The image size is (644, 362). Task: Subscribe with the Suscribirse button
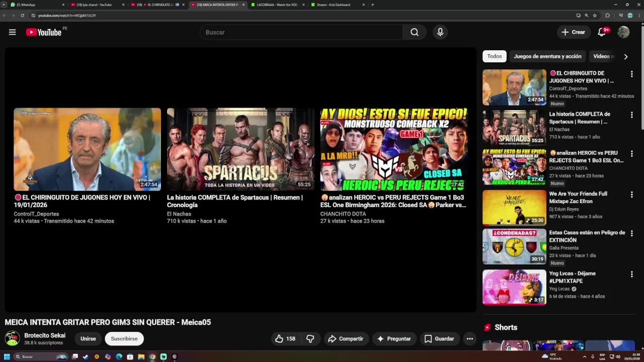(124, 339)
